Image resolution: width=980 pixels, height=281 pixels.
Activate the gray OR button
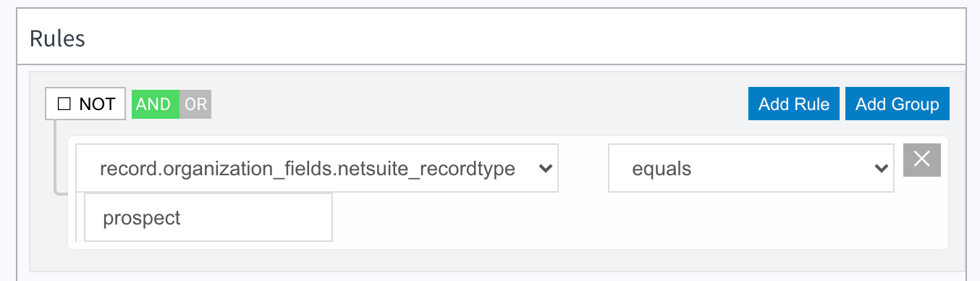[195, 104]
